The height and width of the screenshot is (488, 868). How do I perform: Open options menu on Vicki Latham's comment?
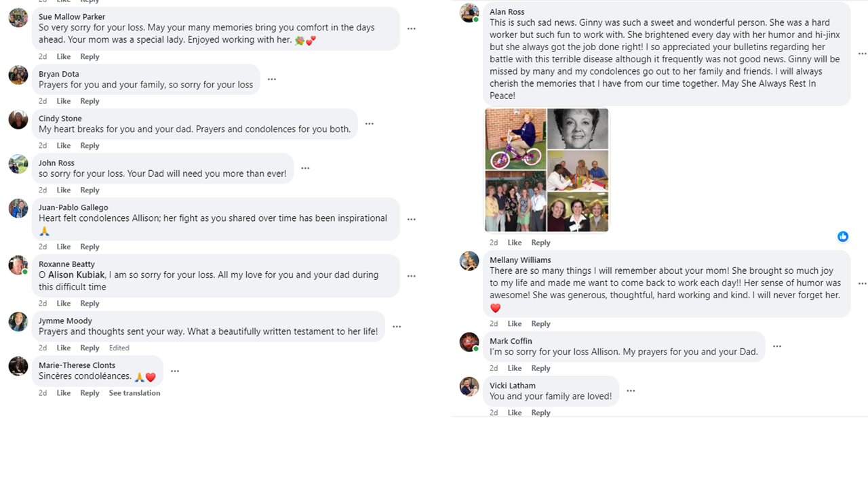pos(631,391)
